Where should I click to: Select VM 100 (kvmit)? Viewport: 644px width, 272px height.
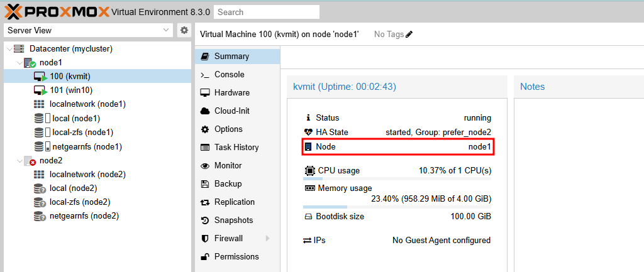pyautogui.click(x=97, y=76)
